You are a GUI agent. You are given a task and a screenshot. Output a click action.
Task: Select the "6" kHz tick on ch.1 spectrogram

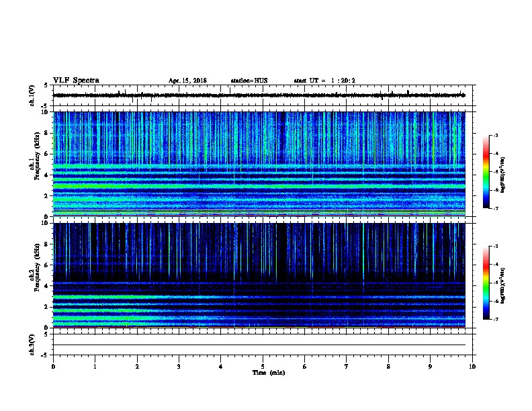[46, 154]
